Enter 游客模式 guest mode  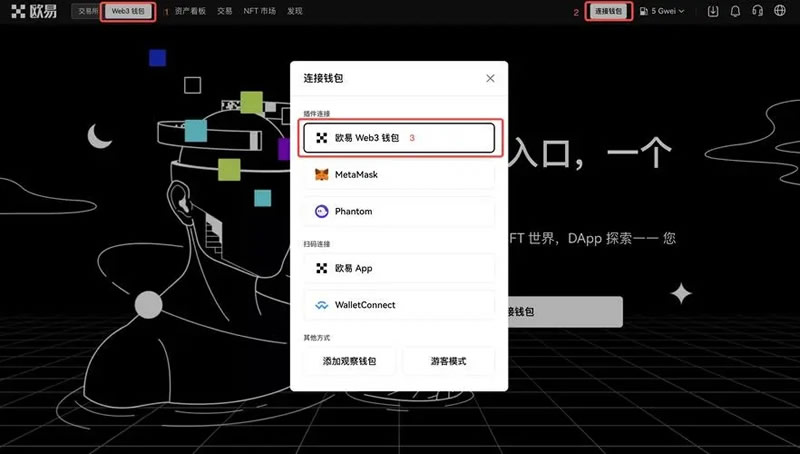448,361
